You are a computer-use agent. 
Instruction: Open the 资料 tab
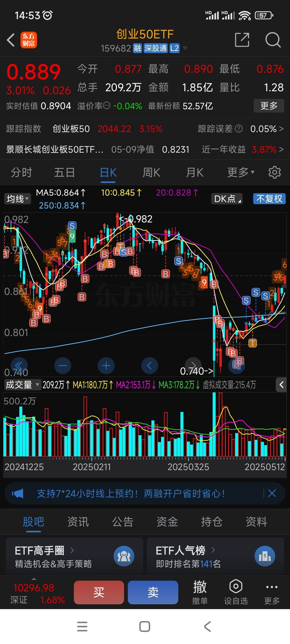(x=256, y=522)
